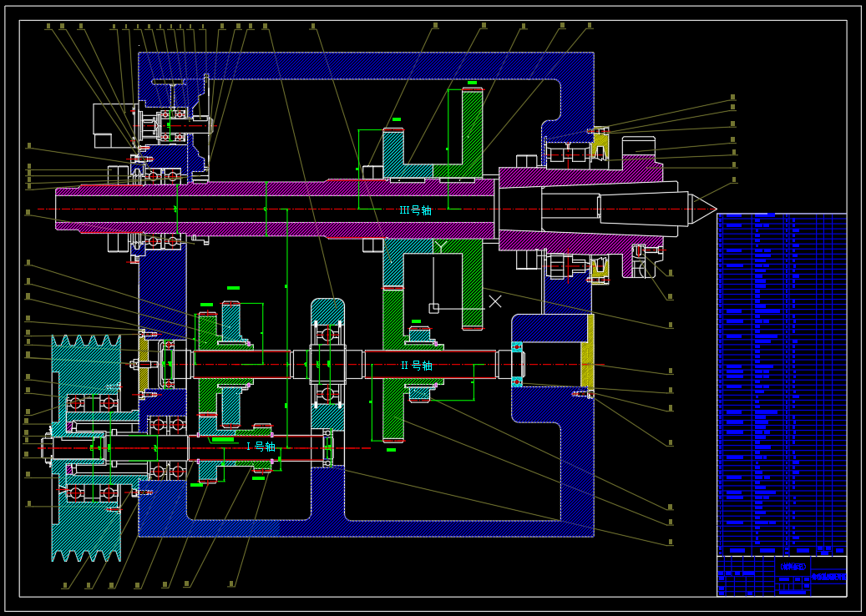Click the "I 号轴" shaft label
This screenshot has height=616, width=866.
(x=261, y=447)
